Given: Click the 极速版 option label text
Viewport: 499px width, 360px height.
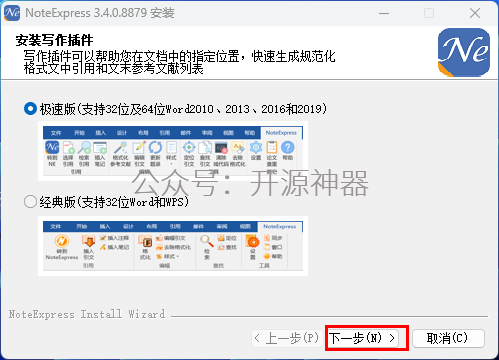Looking at the screenshot, I should click(x=183, y=109).
